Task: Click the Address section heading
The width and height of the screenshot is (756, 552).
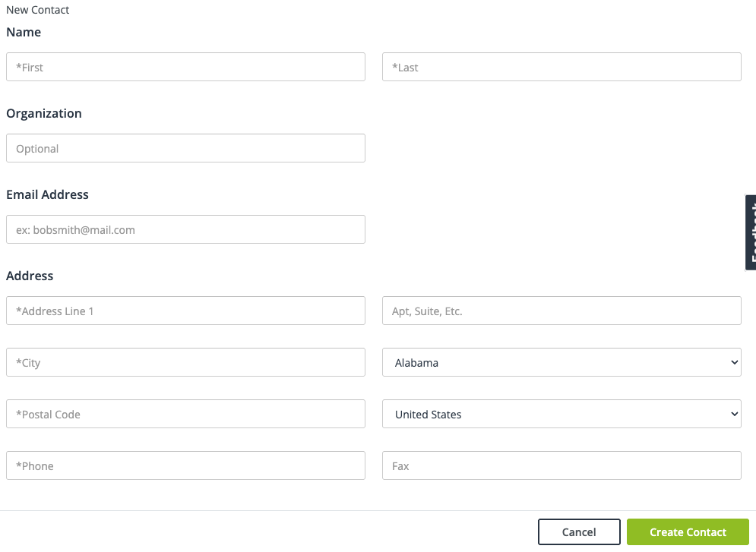Action: [x=30, y=276]
